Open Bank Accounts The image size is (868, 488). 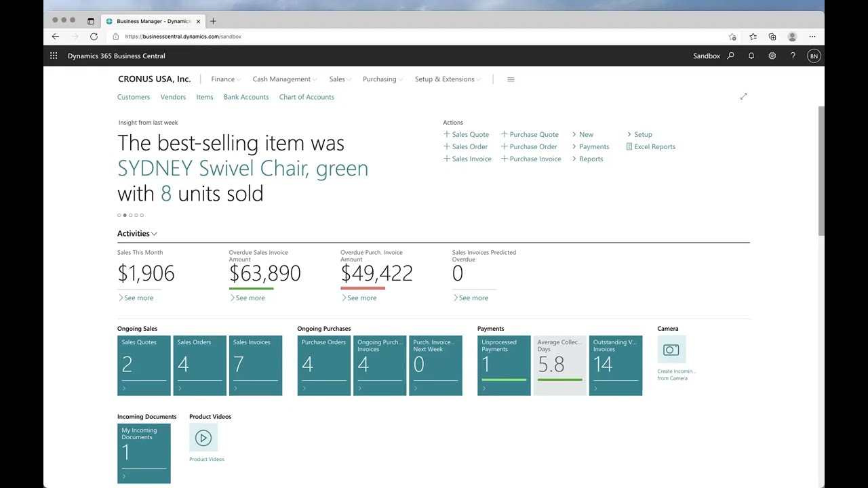pyautogui.click(x=246, y=97)
